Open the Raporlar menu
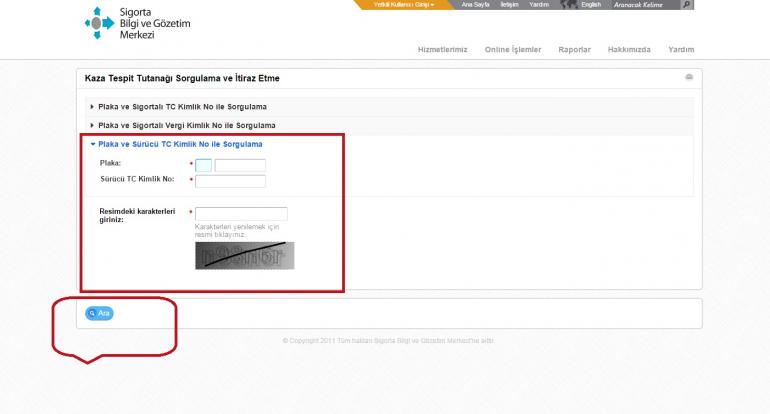The height and width of the screenshot is (414, 770). [x=574, y=50]
